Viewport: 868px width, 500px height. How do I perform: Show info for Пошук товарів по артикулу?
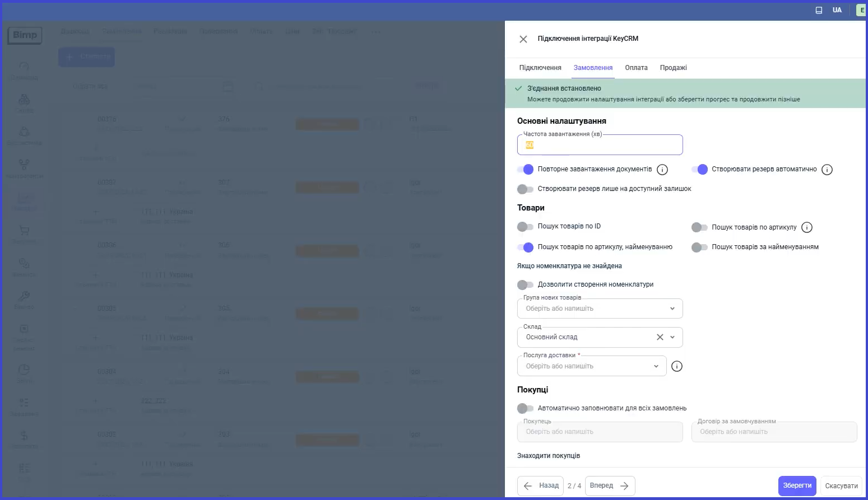(x=807, y=227)
